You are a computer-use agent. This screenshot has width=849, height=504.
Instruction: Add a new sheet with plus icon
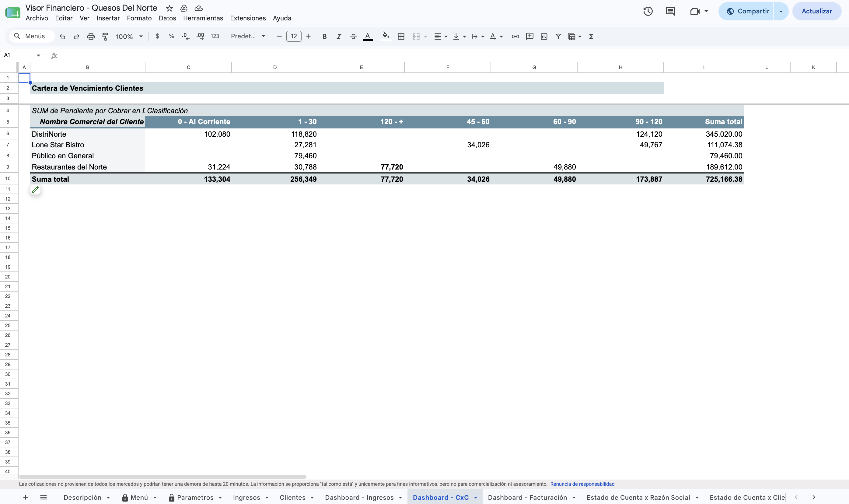pos(26,497)
